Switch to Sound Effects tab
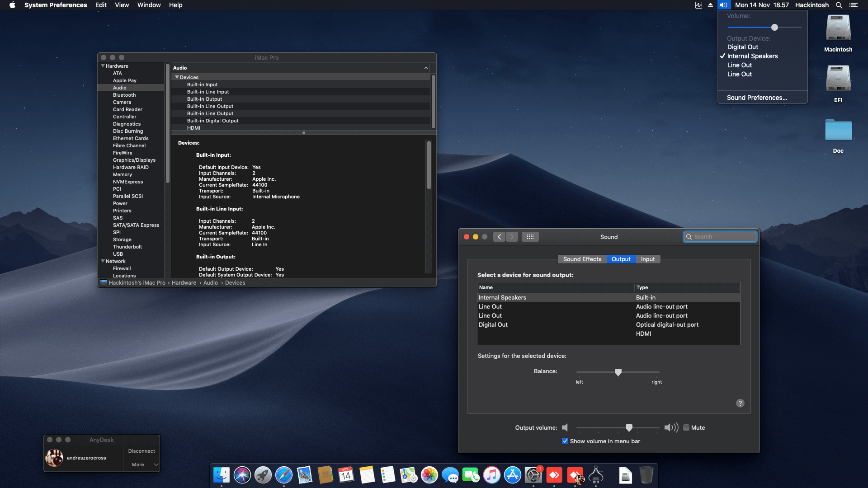 point(582,259)
